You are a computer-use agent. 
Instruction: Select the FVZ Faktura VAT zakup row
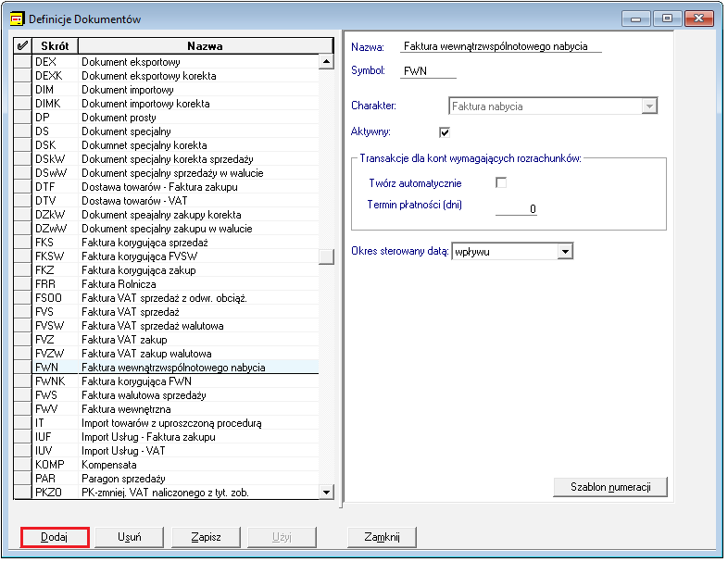click(x=175, y=340)
